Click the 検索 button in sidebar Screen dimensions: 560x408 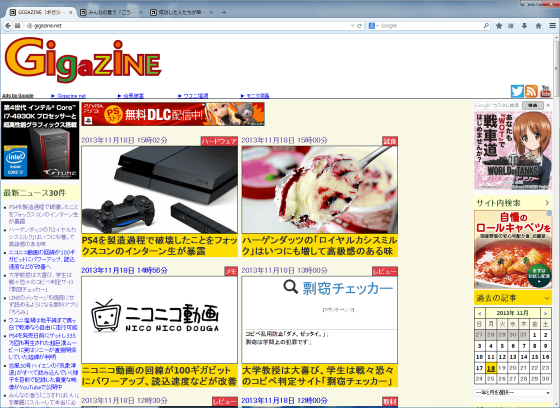[532, 105]
